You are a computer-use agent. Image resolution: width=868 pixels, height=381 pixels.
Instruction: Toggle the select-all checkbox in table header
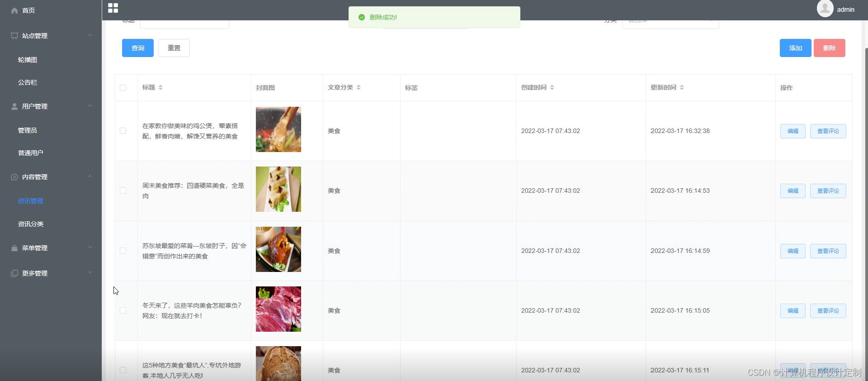[123, 88]
